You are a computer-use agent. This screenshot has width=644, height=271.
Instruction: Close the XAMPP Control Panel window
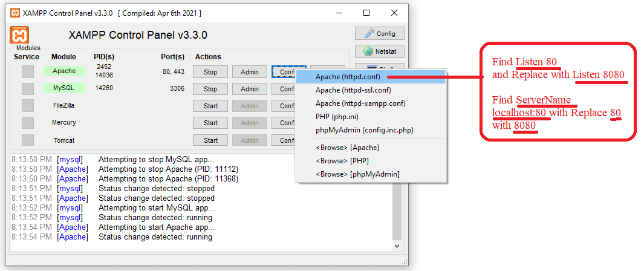point(394,13)
